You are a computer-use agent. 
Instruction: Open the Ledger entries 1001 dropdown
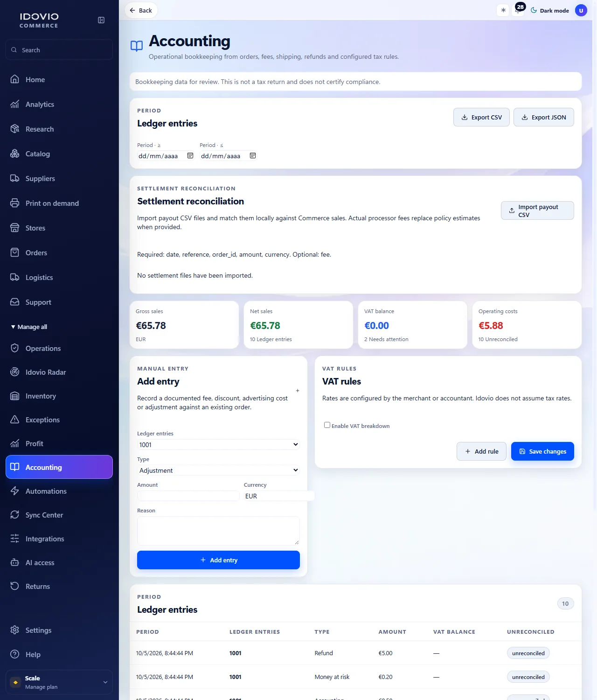coord(218,445)
